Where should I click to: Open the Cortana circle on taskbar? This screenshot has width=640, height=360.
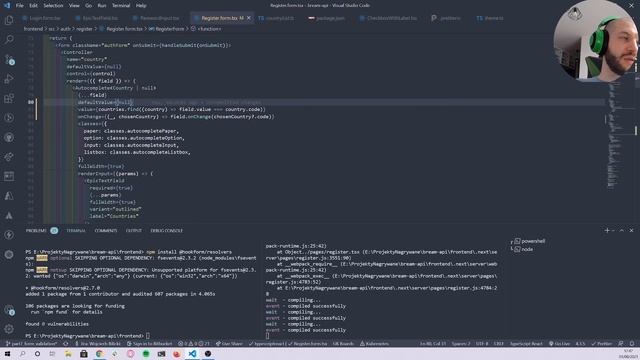(37, 353)
